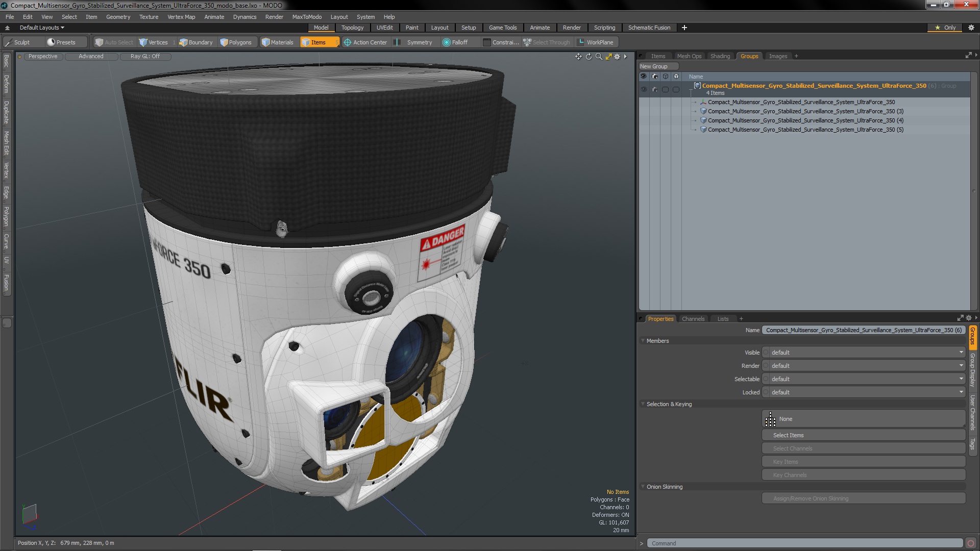Click the command record button

pos(971,543)
